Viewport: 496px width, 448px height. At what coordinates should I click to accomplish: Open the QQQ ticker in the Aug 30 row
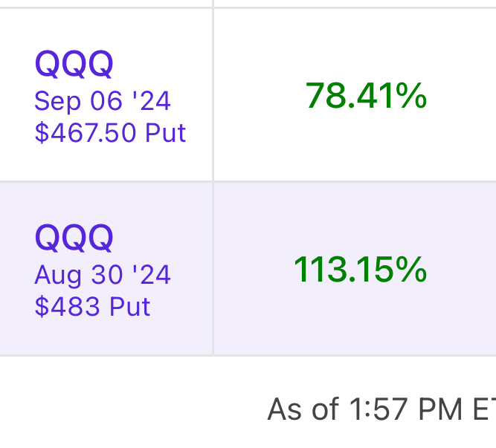coord(74,238)
